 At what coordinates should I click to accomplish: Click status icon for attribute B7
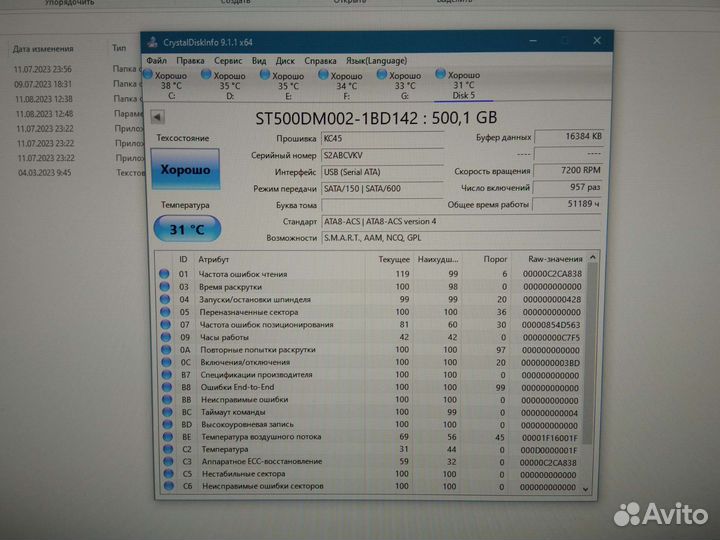tap(167, 374)
